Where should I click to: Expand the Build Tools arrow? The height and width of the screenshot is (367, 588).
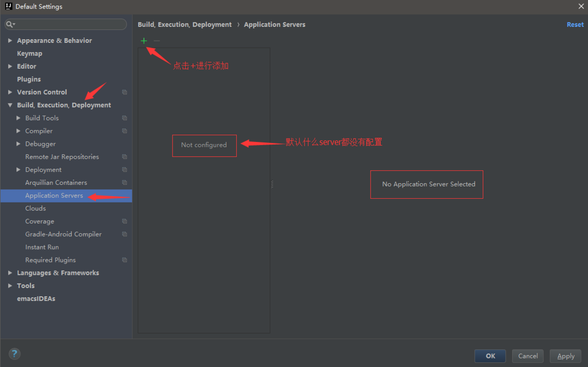coord(18,118)
